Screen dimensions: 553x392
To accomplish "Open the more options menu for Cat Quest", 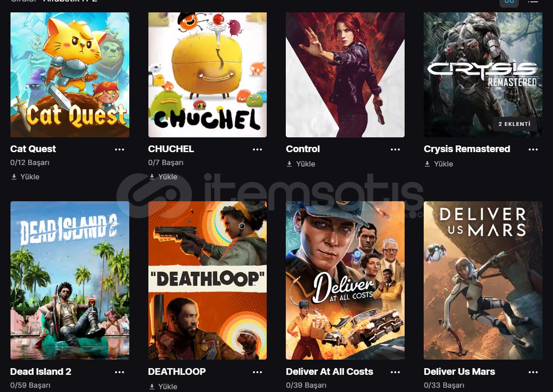I will [x=120, y=149].
